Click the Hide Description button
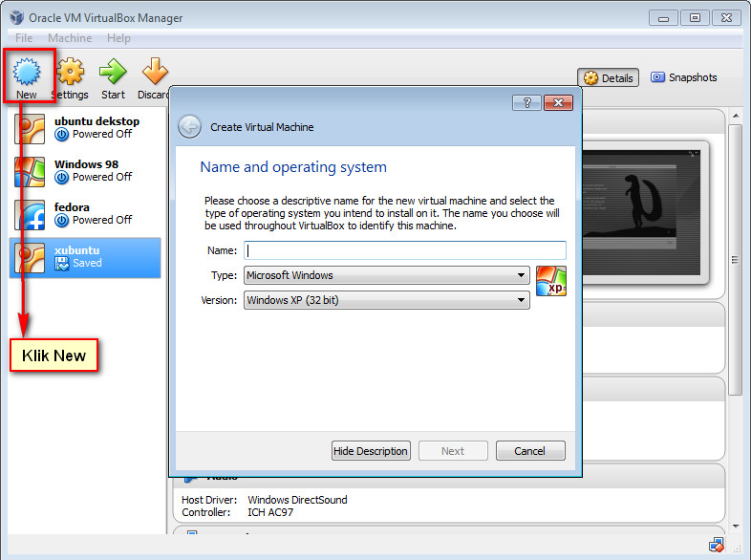 point(371,451)
